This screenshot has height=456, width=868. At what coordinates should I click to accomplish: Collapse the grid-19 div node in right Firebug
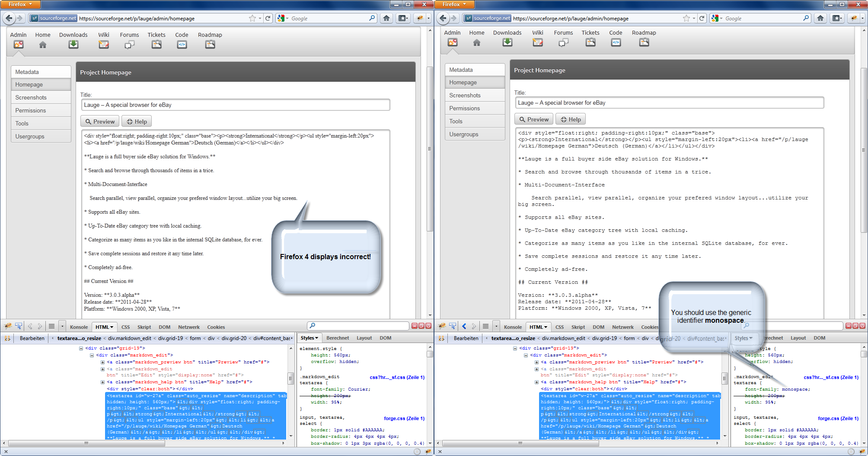[515, 348]
